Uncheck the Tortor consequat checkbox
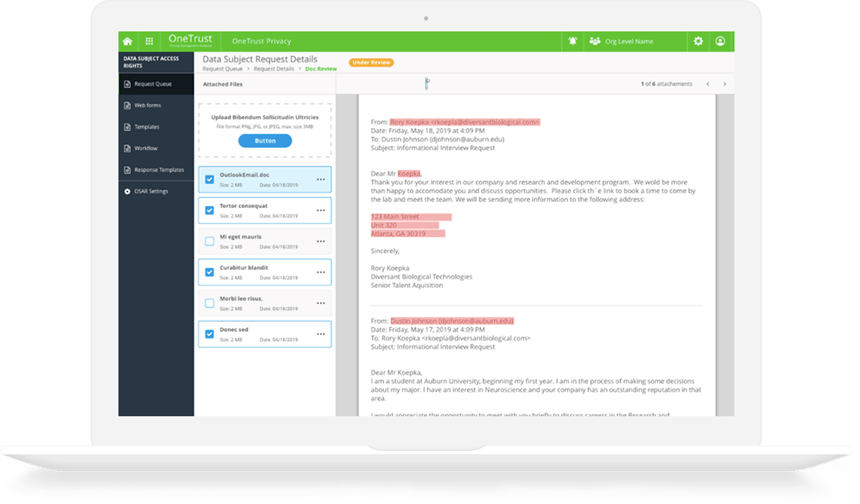Image resolution: width=860 pixels, height=504 pixels. pyautogui.click(x=209, y=211)
